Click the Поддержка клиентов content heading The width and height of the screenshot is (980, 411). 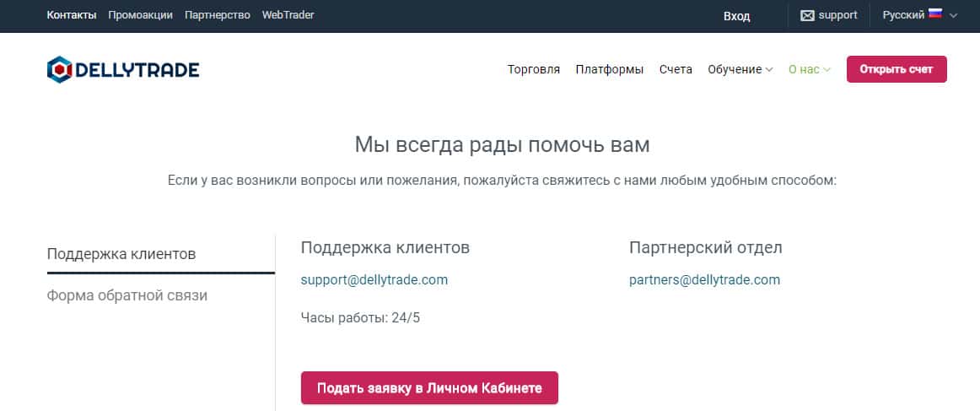pyautogui.click(x=385, y=248)
